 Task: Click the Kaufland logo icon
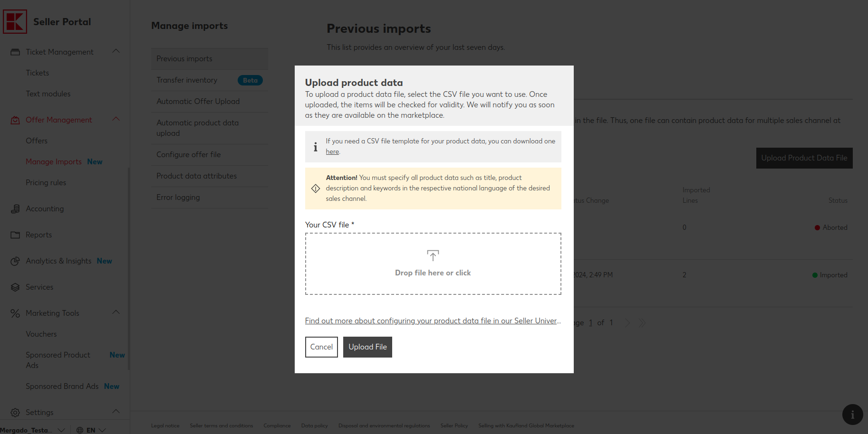point(15,22)
